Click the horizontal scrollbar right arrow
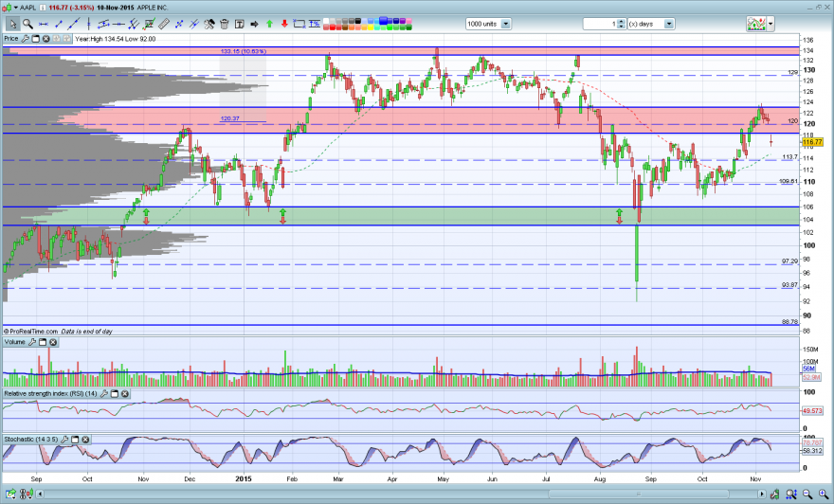834x504 pixels. pyautogui.click(x=762, y=495)
